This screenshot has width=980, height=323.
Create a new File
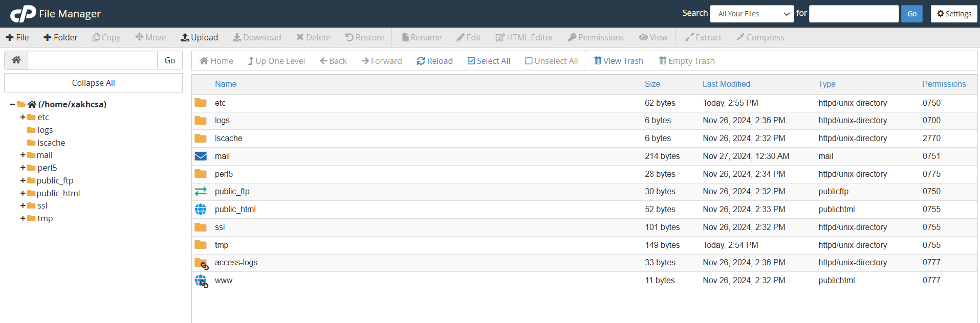[17, 37]
